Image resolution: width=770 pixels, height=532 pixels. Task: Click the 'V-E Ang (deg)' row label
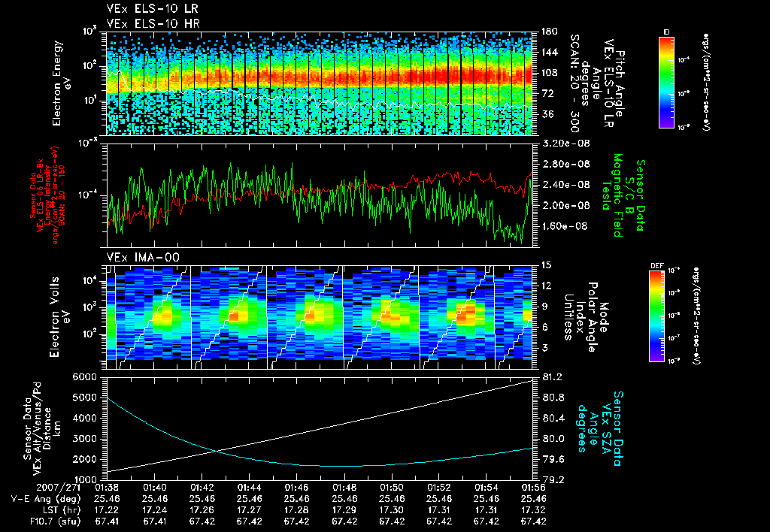tap(46, 499)
